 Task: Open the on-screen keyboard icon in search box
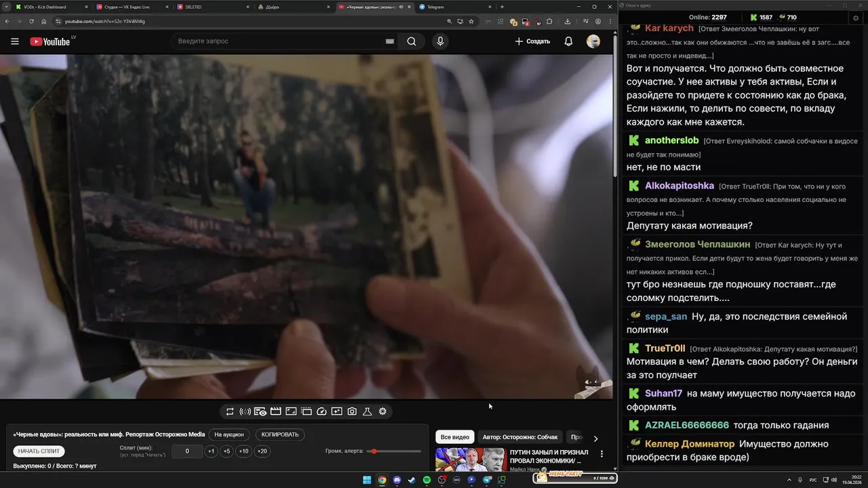click(x=390, y=41)
